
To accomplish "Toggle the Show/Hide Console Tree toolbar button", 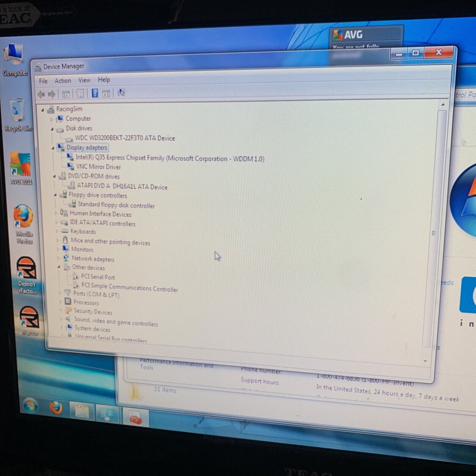I will pyautogui.click(x=66, y=94).
